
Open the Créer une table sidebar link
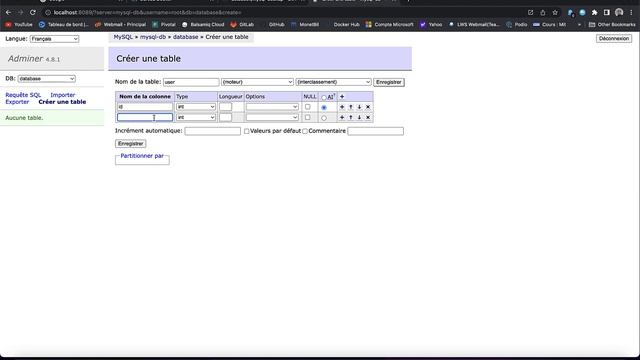pyautogui.click(x=62, y=102)
